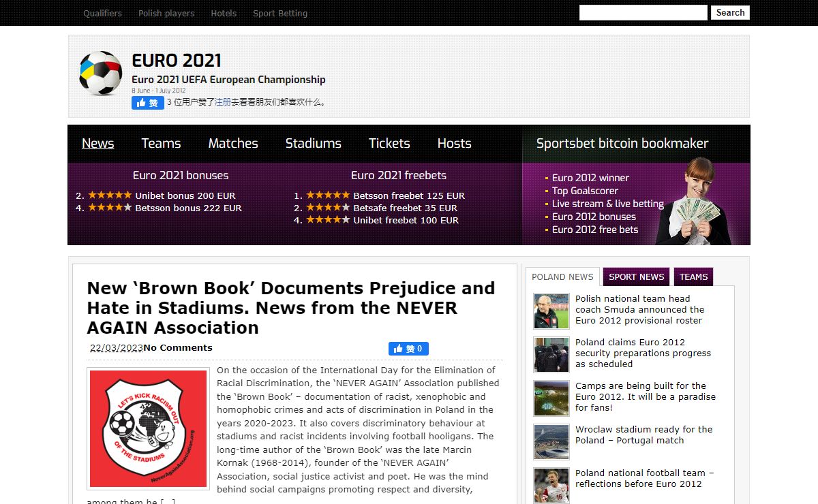Viewport: 818px width, 504px height.
Task: Go to Hotels in the top bar
Action: click(224, 13)
